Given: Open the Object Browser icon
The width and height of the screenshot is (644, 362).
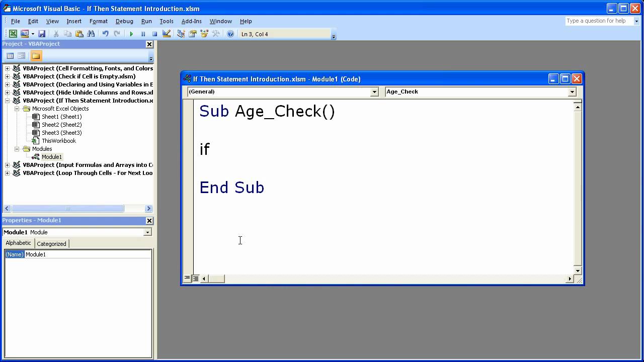Looking at the screenshot, I should (204, 34).
